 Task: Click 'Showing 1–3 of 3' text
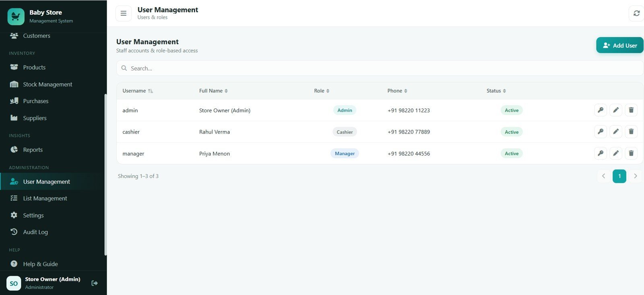[x=138, y=176]
